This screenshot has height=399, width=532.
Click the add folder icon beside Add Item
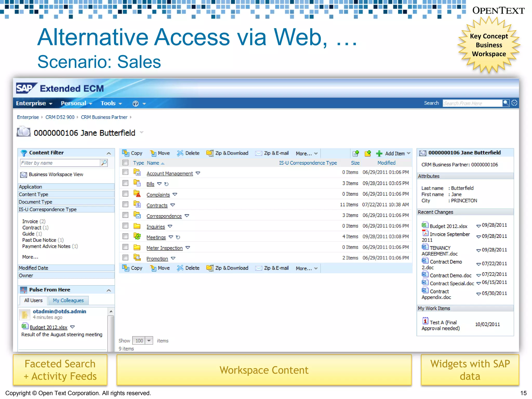click(368, 154)
